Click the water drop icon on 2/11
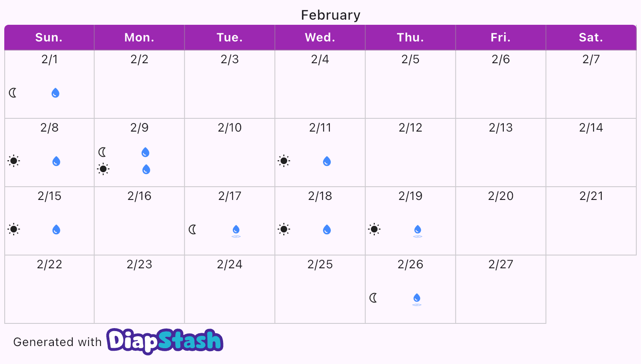Screen dimensions: 641x364 [327, 161]
